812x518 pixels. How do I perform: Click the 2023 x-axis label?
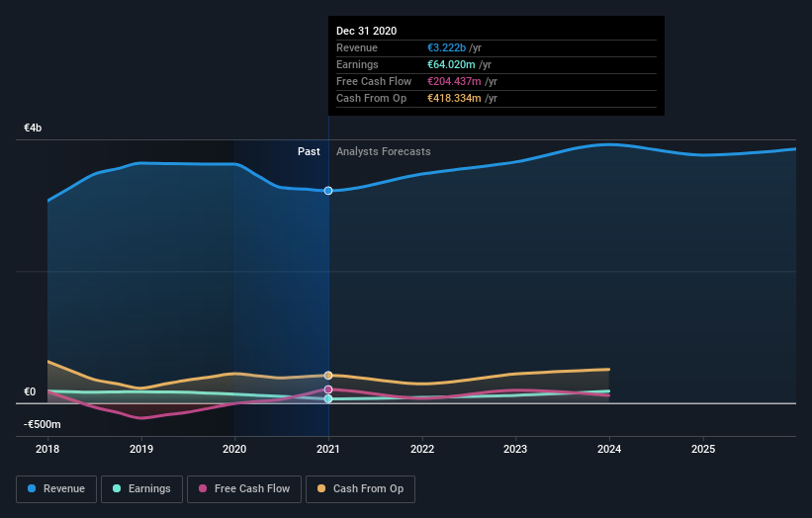(515, 449)
